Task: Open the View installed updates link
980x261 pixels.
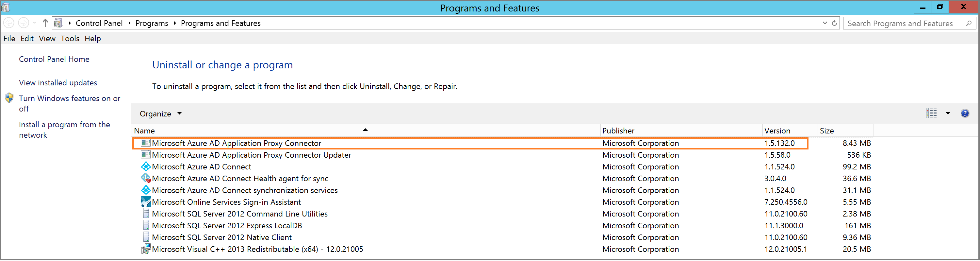Action: click(58, 83)
